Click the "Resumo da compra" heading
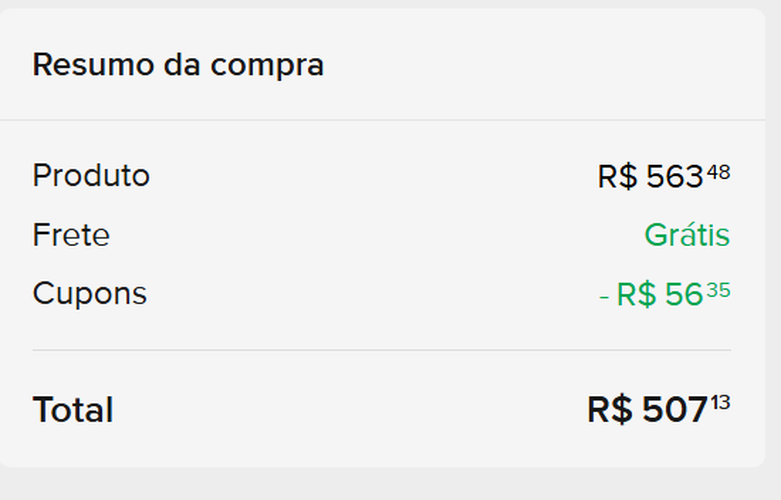The height and width of the screenshot is (500, 781). pos(178,66)
